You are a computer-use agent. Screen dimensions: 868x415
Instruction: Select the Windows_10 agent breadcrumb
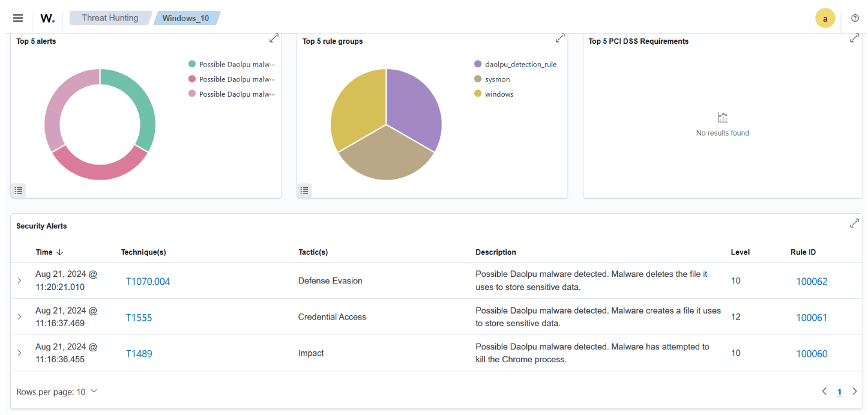pyautogui.click(x=186, y=18)
